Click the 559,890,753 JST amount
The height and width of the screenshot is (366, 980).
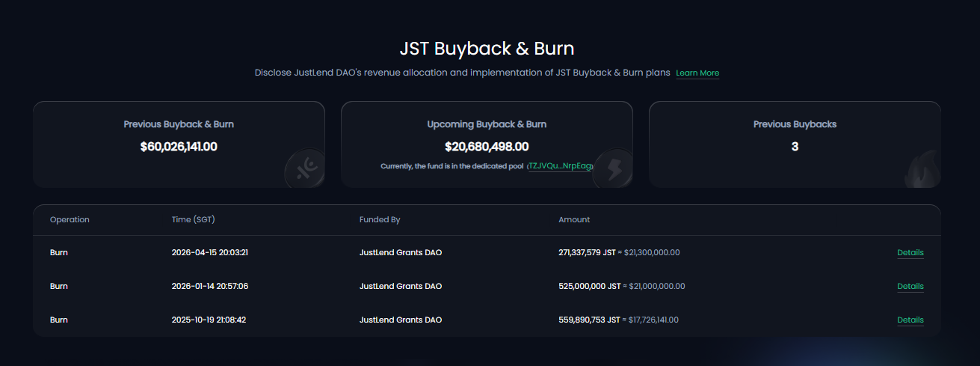(590, 320)
